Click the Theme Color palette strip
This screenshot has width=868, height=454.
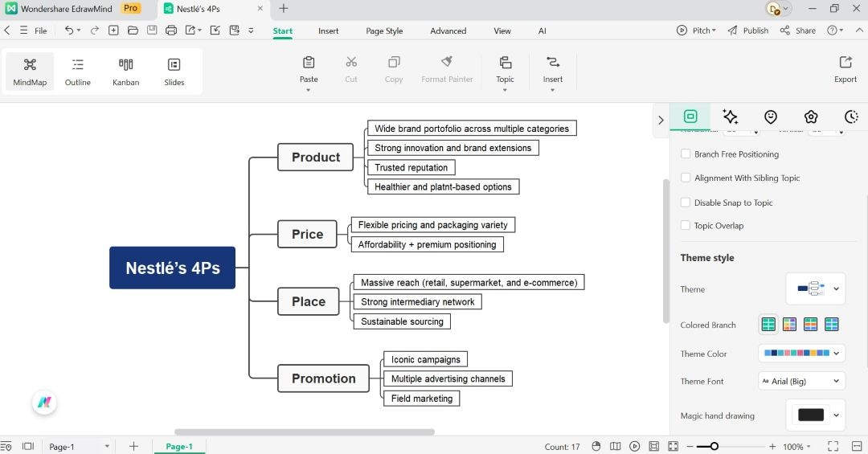[796, 353]
